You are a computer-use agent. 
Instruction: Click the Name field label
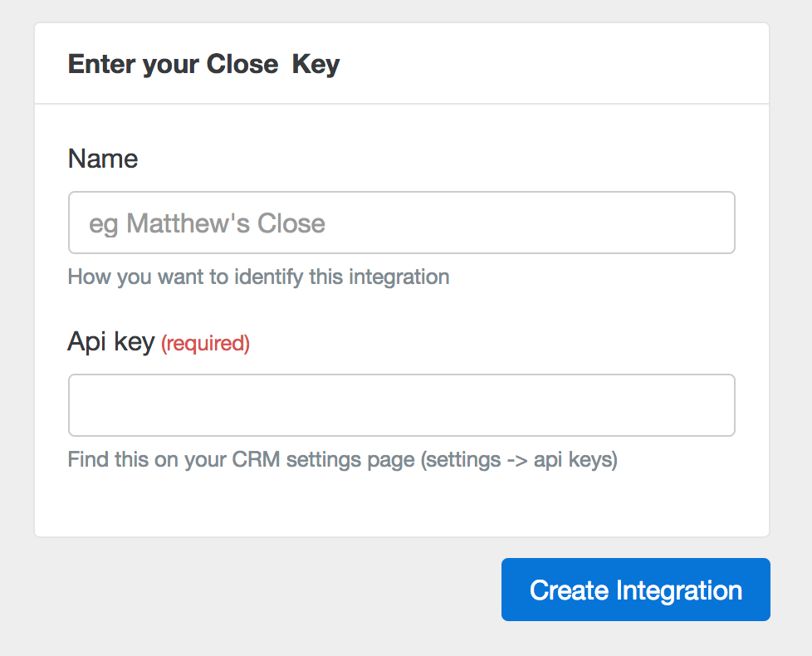click(x=103, y=159)
